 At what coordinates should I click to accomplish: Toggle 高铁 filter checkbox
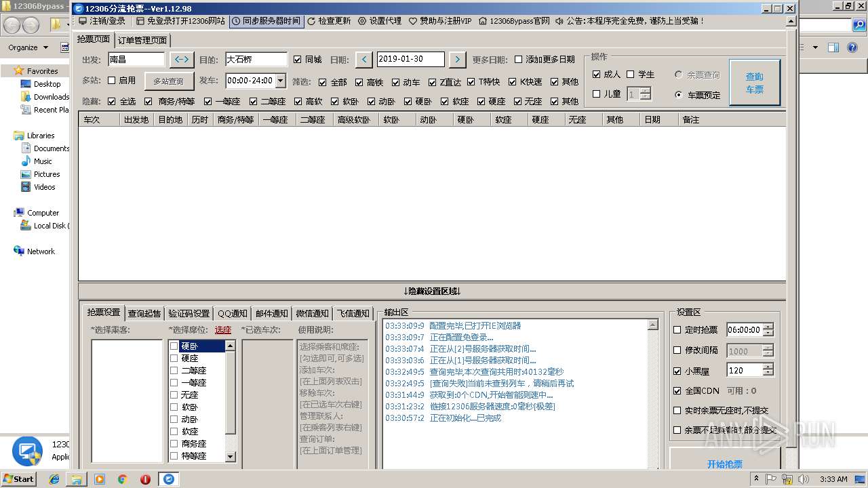(x=359, y=82)
